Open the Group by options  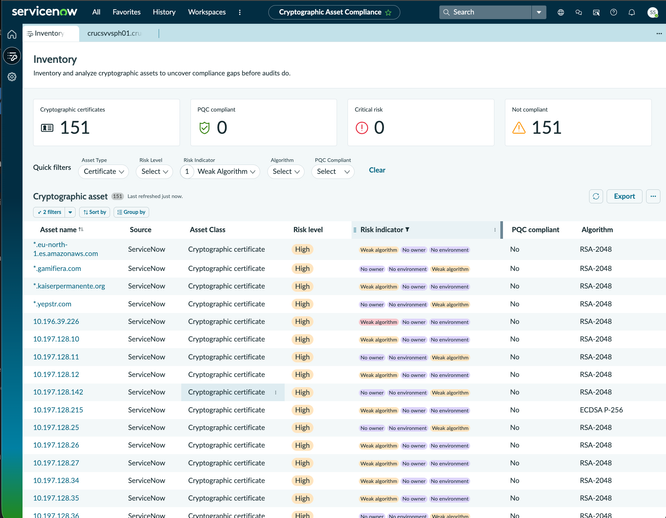point(131,212)
